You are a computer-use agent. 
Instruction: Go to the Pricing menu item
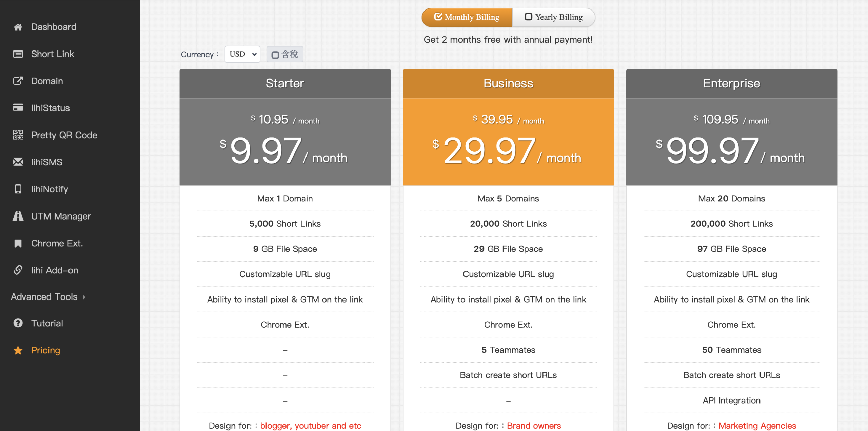point(45,350)
